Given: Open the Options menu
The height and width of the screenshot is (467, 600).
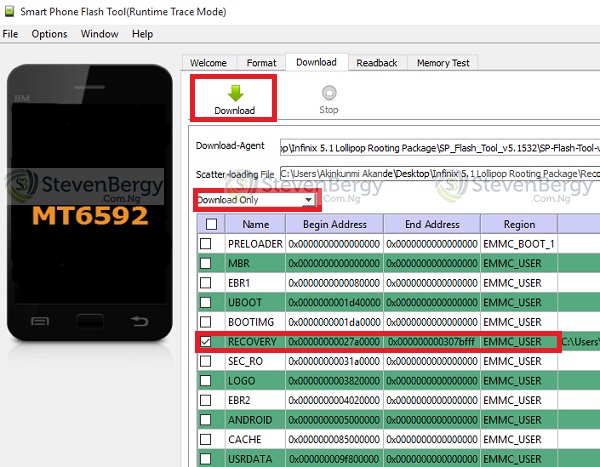Looking at the screenshot, I should (x=49, y=34).
